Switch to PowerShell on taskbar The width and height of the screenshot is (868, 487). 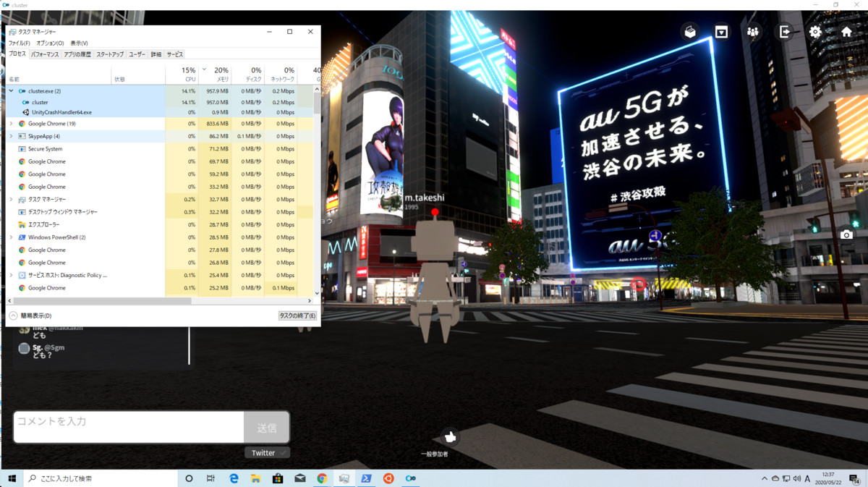pos(367,478)
